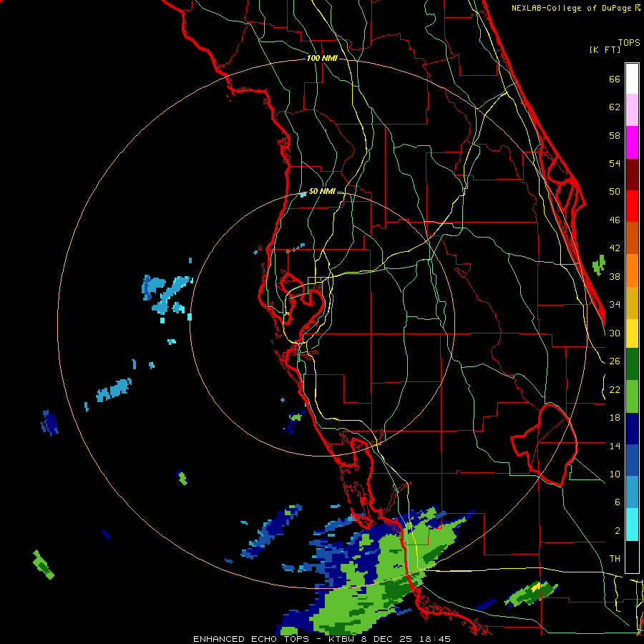Image resolution: width=644 pixels, height=644 pixels.
Task: Click the medium blue legend swatch
Action: point(632,460)
